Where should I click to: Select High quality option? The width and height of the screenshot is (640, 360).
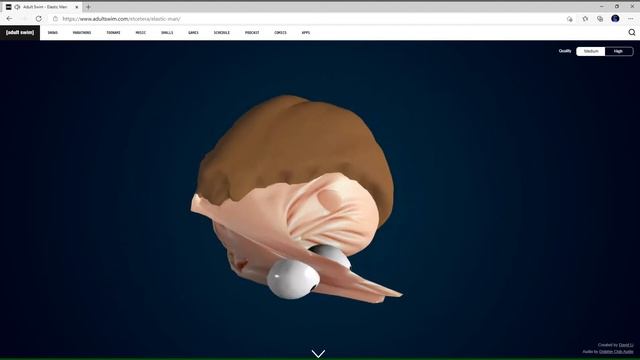click(x=618, y=51)
